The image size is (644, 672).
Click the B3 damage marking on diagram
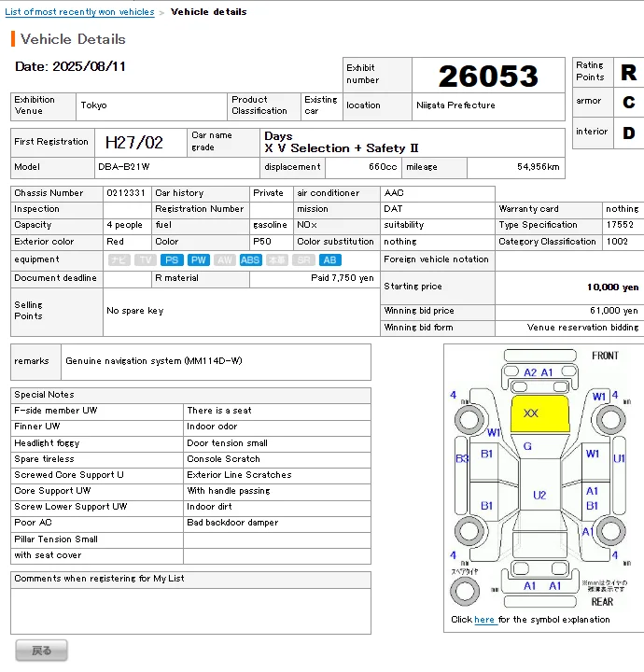(461, 459)
